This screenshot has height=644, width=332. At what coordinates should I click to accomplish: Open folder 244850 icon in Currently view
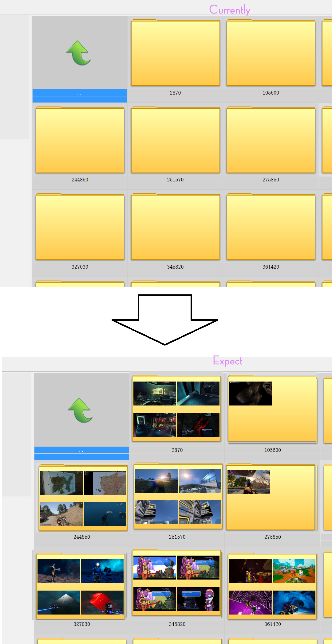80,140
